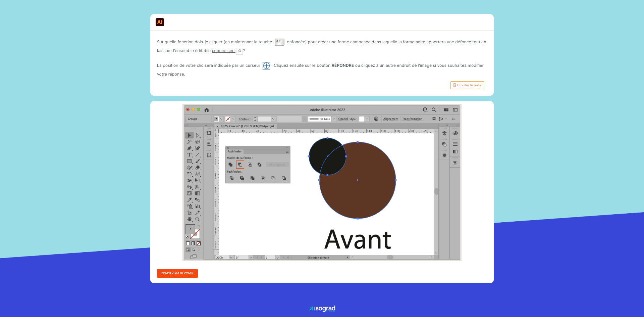Select the Eyedropper tool
644x317 pixels.
[190, 199]
